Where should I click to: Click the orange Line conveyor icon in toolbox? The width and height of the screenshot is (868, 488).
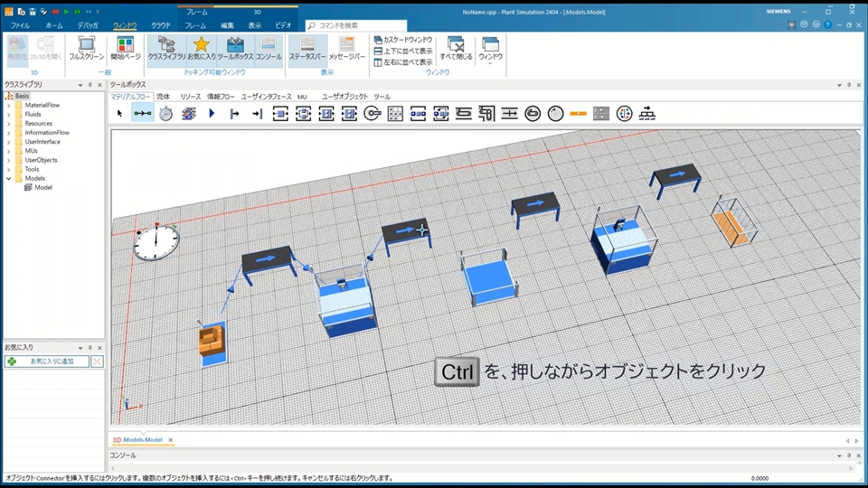579,114
